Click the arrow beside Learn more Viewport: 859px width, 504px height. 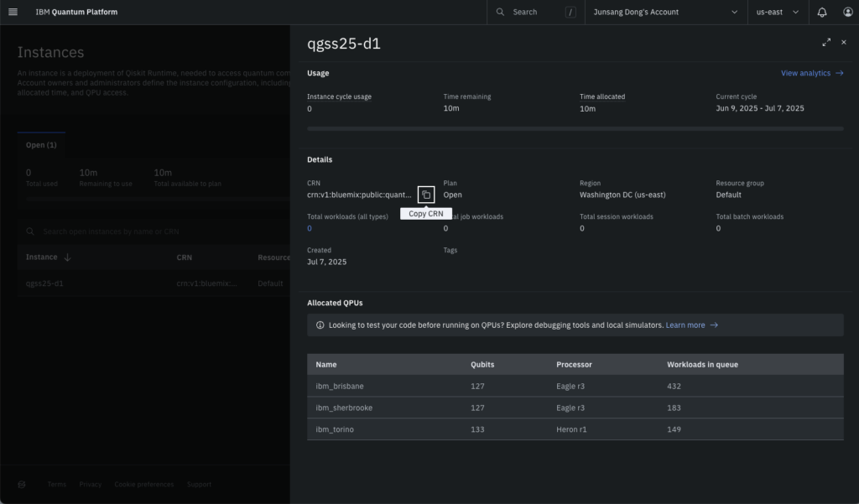(x=714, y=325)
